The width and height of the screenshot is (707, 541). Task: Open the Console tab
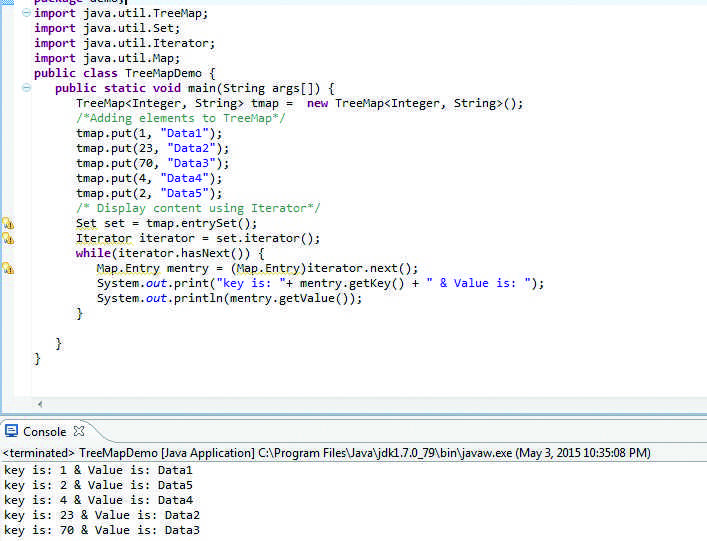click(x=45, y=432)
